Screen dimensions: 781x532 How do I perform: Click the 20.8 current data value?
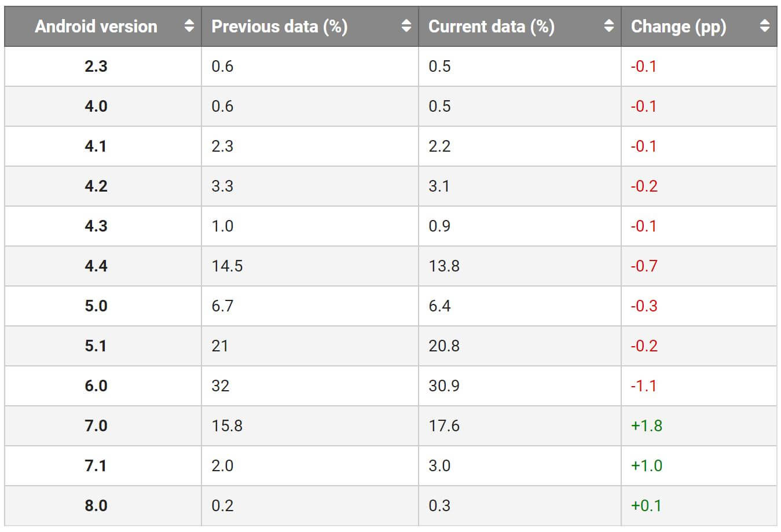tap(444, 346)
